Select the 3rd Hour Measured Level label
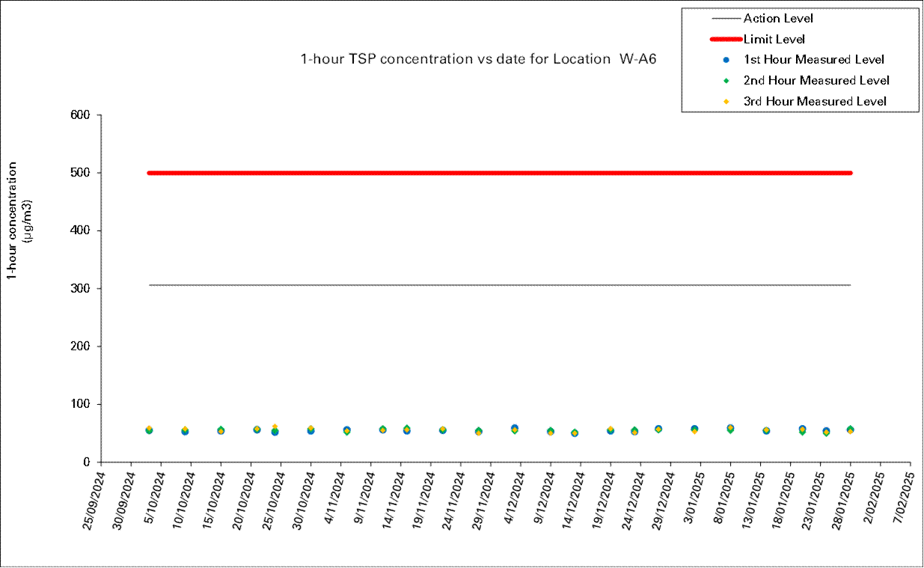Image resolution: width=924 pixels, height=568 pixels. click(815, 101)
